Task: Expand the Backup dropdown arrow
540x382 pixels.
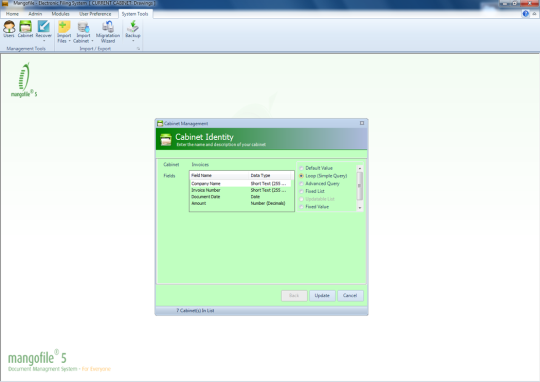Action: click(x=133, y=41)
